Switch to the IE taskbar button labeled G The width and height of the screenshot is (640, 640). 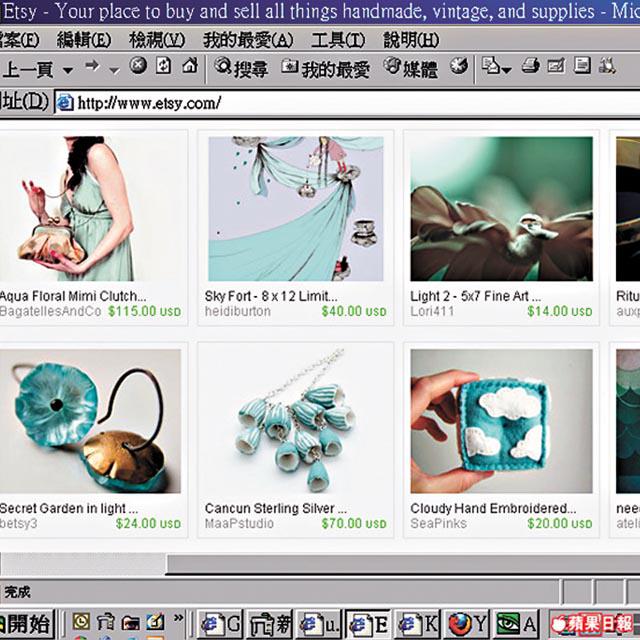[x=220, y=624]
